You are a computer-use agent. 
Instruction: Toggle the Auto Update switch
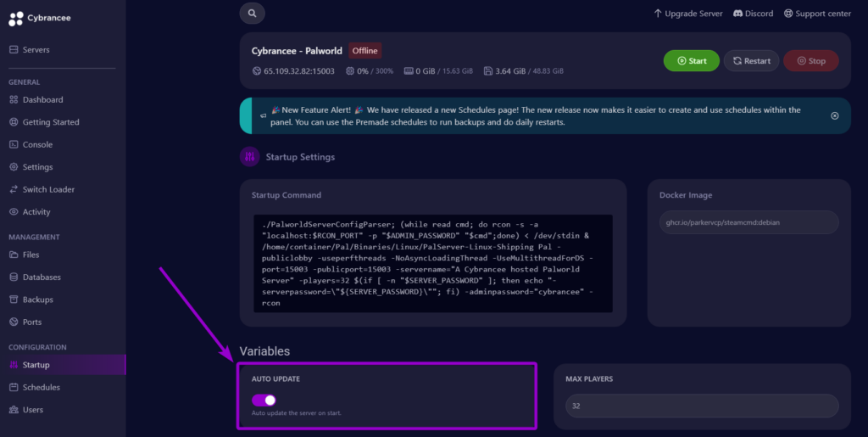coord(264,401)
